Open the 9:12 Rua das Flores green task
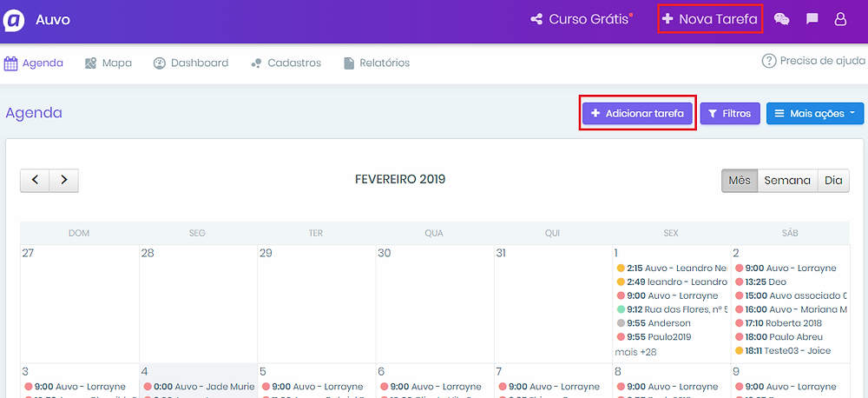Screen dimensions: 868x398 click(671, 309)
